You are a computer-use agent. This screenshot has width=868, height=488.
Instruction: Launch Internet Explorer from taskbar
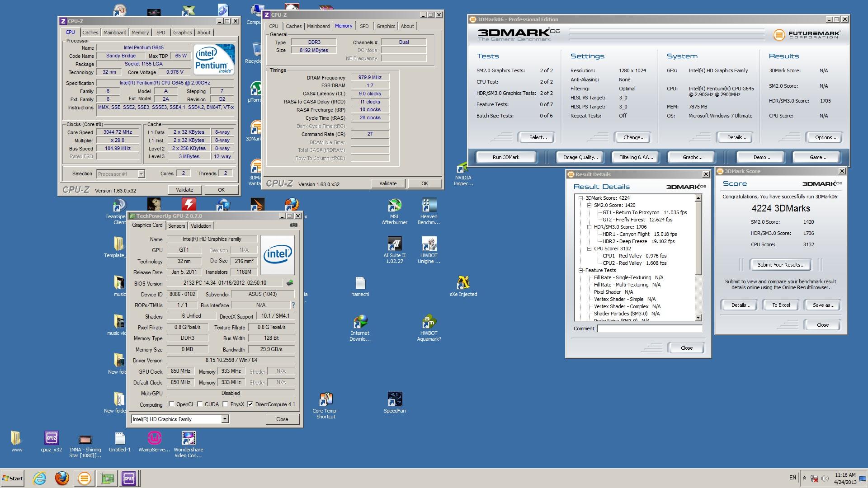pos(40,478)
